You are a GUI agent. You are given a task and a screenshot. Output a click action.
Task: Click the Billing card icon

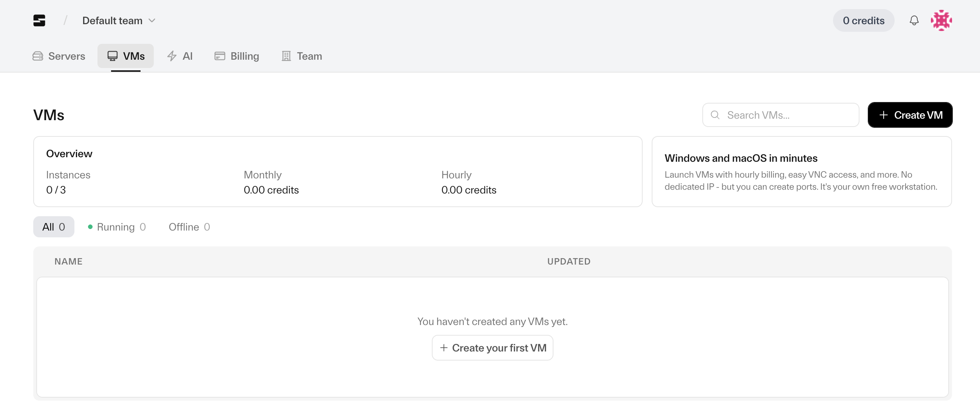point(220,56)
